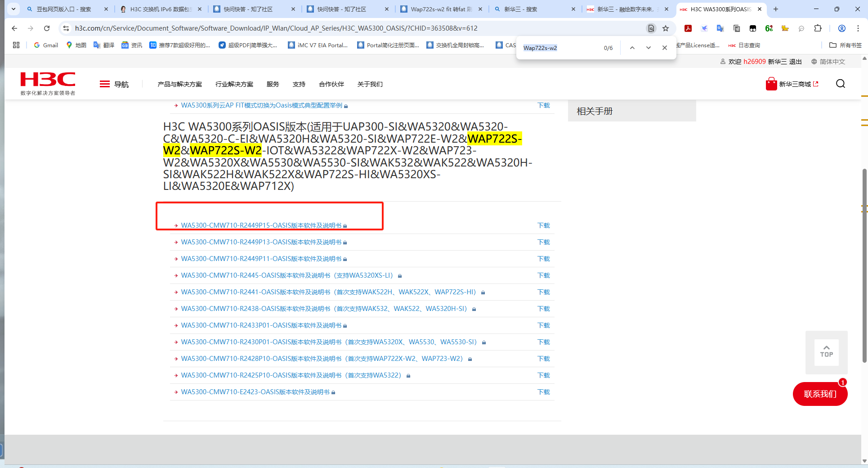
Task: Click the TOP back-to-top button
Action: click(827, 351)
